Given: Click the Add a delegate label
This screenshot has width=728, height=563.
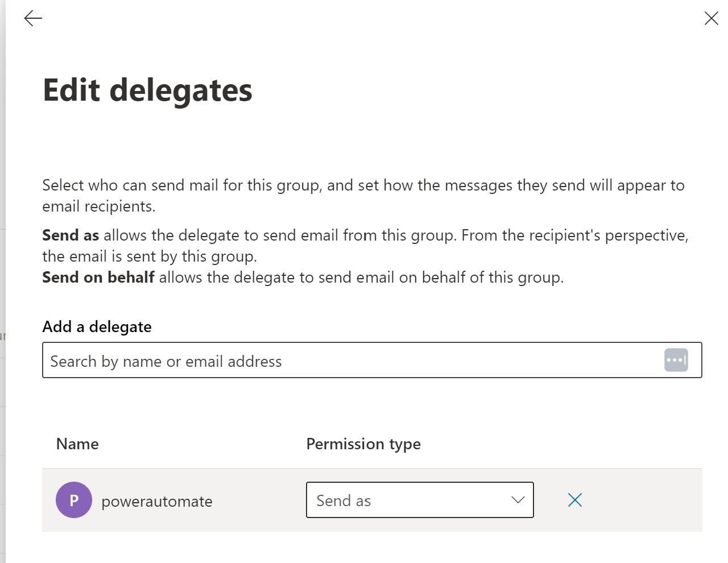Looking at the screenshot, I should coord(97,326).
